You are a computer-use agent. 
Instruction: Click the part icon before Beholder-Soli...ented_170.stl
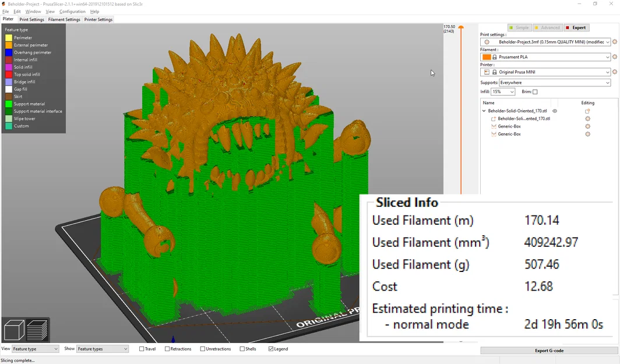[x=494, y=119]
